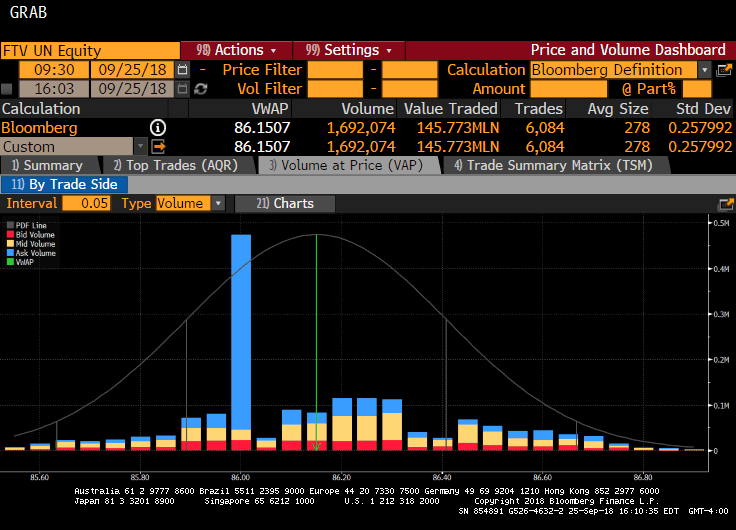Open the calendar picker for the start date

[x=182, y=70]
